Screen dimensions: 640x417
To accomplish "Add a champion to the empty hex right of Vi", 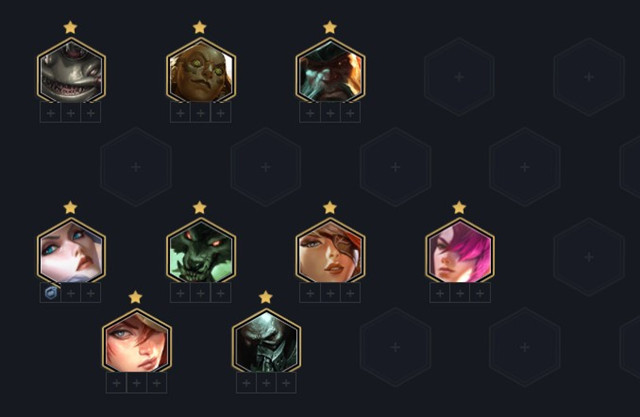I will pyautogui.click(x=589, y=257).
